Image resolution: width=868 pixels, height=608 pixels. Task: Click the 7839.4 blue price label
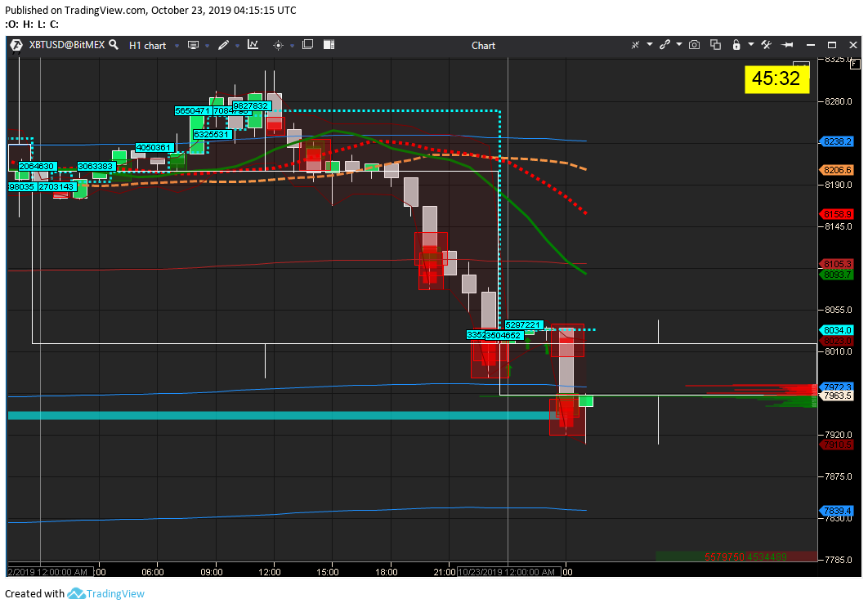(836, 511)
